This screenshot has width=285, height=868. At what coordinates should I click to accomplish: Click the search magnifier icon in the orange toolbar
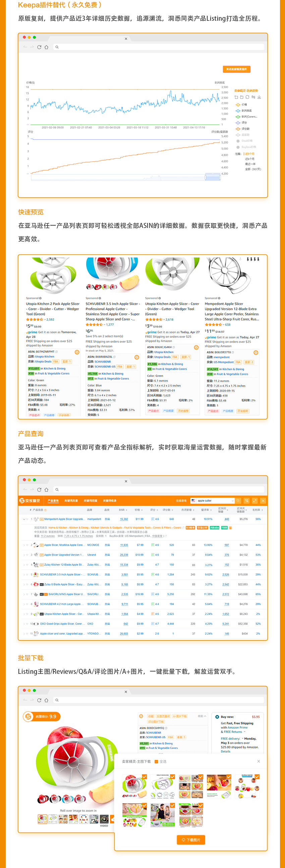pos(238,501)
